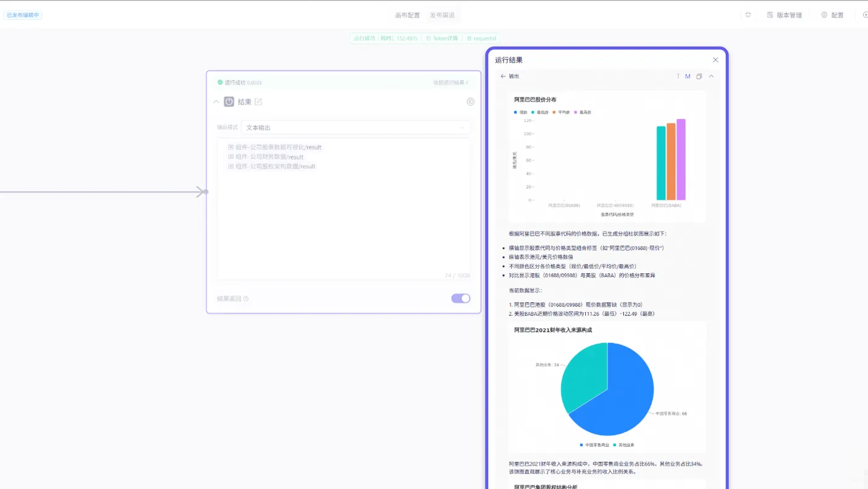Open the 配置 settings button
868x489 pixels.
point(832,15)
